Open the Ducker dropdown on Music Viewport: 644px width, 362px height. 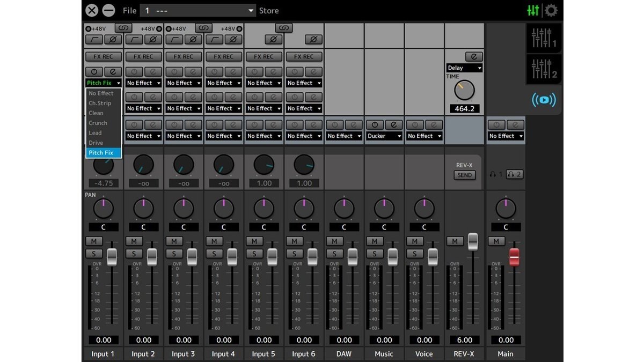[384, 136]
